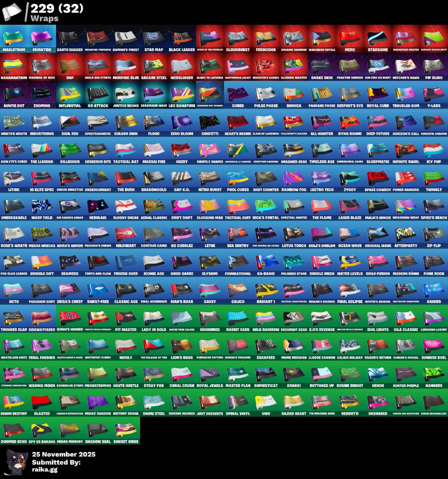Click the raika.gg submitter name
This screenshot has height=479, width=448.
pos(45,469)
